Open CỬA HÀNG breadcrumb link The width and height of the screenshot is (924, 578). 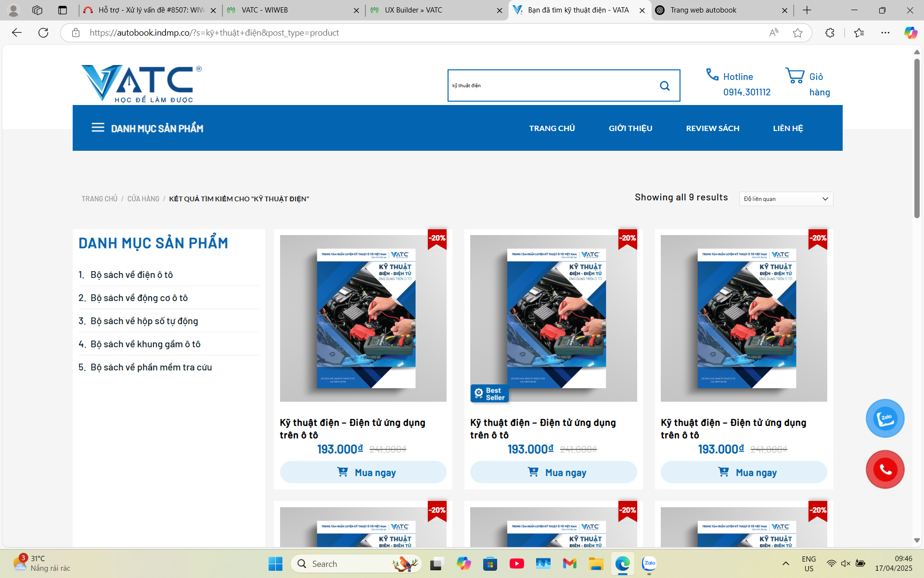pyautogui.click(x=143, y=199)
